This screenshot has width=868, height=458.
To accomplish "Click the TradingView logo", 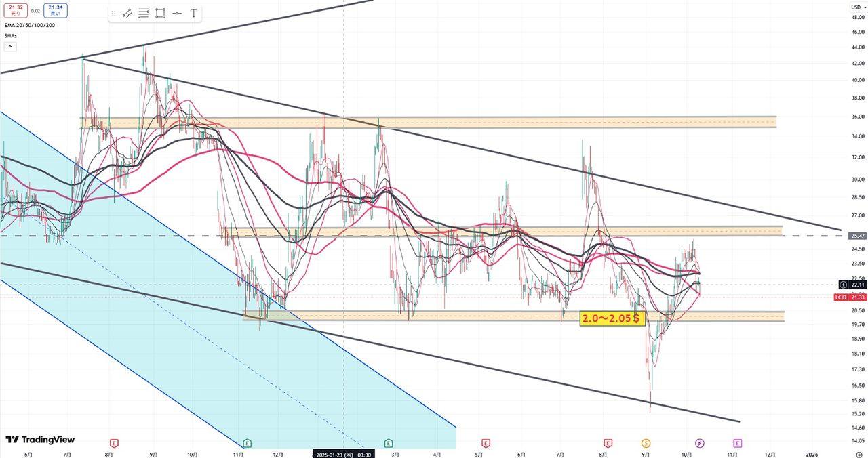I will coord(40,440).
